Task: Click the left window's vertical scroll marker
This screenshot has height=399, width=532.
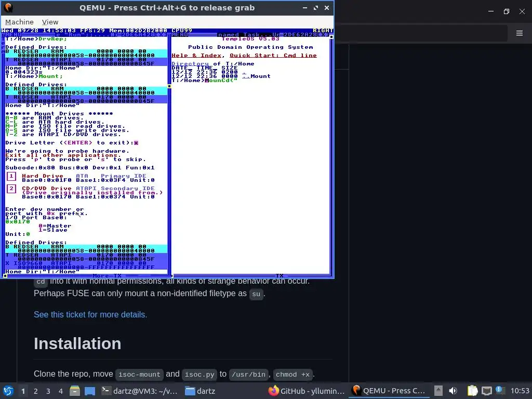Action: pos(169,86)
